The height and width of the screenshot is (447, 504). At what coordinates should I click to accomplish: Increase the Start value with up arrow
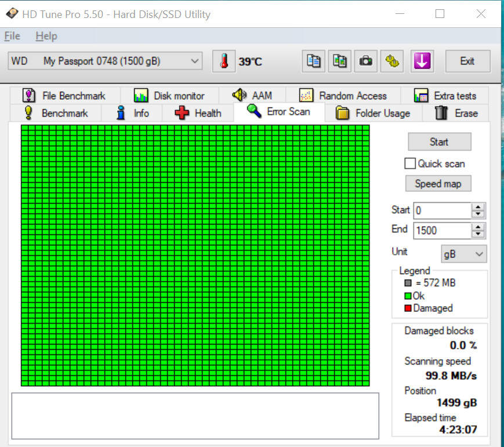pyautogui.click(x=478, y=207)
